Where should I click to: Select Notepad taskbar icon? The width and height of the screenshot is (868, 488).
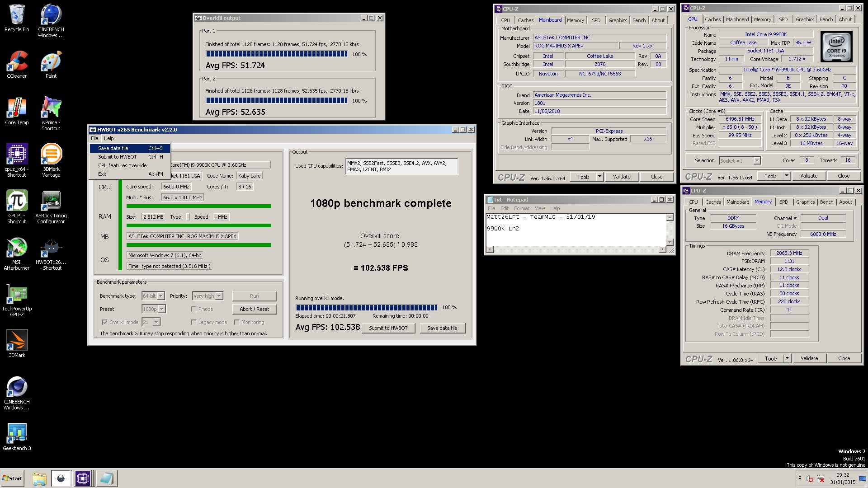(107, 479)
